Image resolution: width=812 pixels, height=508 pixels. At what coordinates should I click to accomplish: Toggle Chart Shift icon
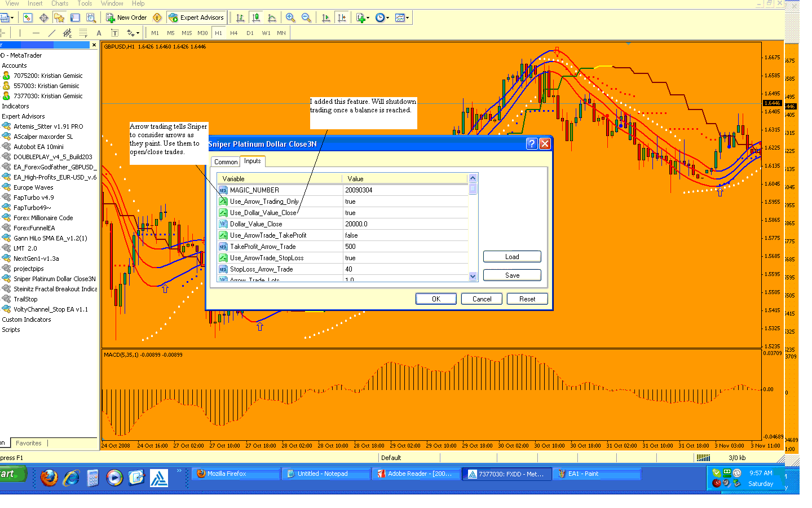point(342,17)
